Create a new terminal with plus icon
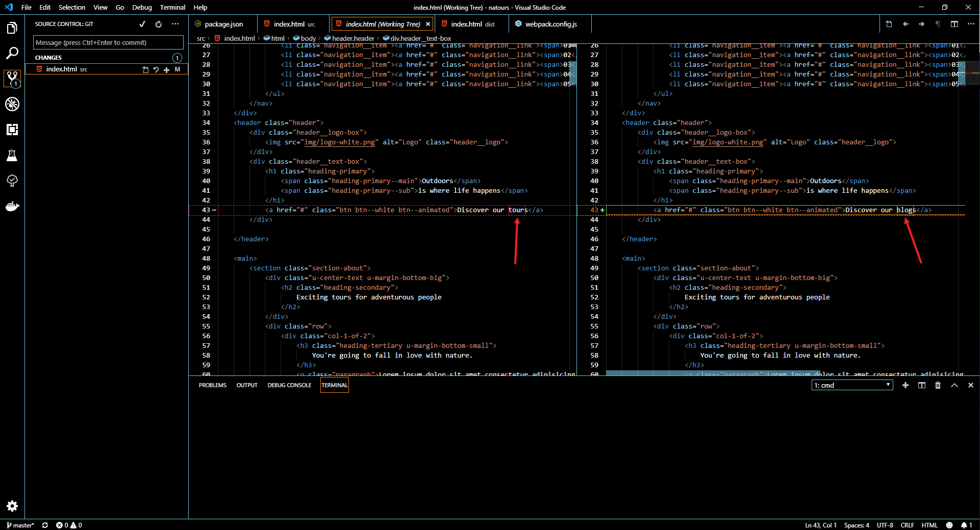The image size is (980, 530). pyautogui.click(x=906, y=385)
